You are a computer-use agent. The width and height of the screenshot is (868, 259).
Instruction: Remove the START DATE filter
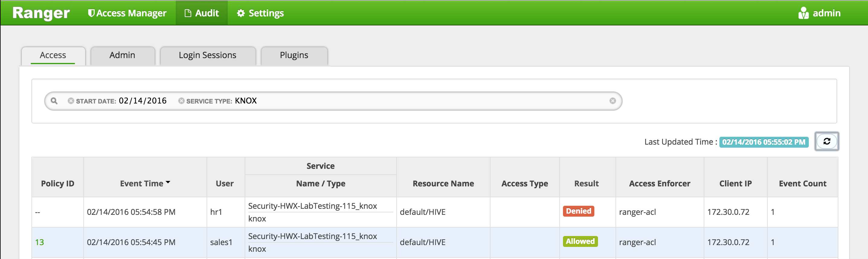click(x=70, y=101)
